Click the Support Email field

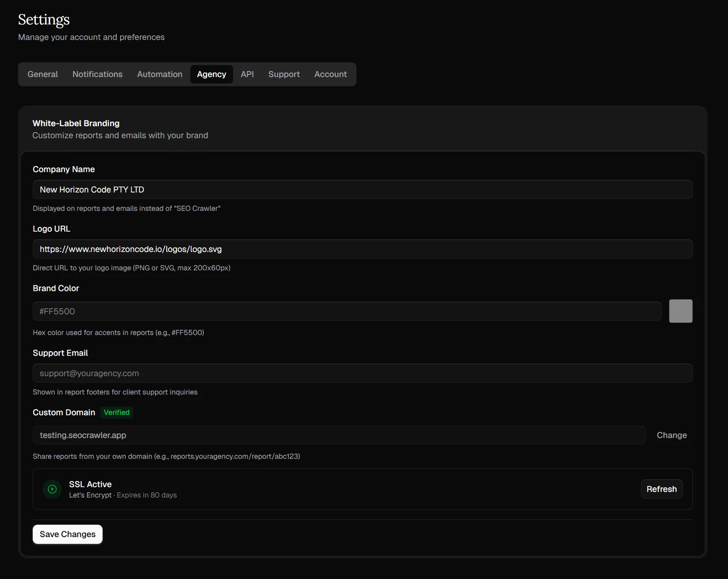363,373
